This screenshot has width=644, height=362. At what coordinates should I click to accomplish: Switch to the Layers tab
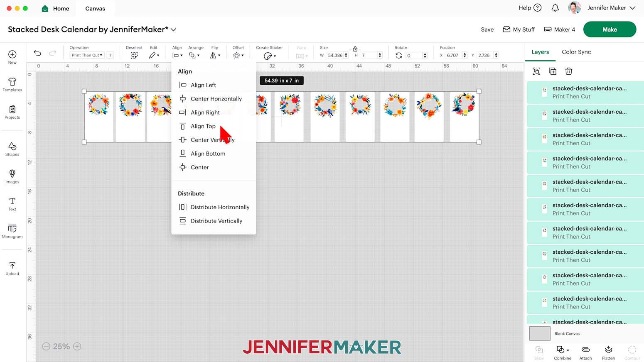pyautogui.click(x=540, y=52)
